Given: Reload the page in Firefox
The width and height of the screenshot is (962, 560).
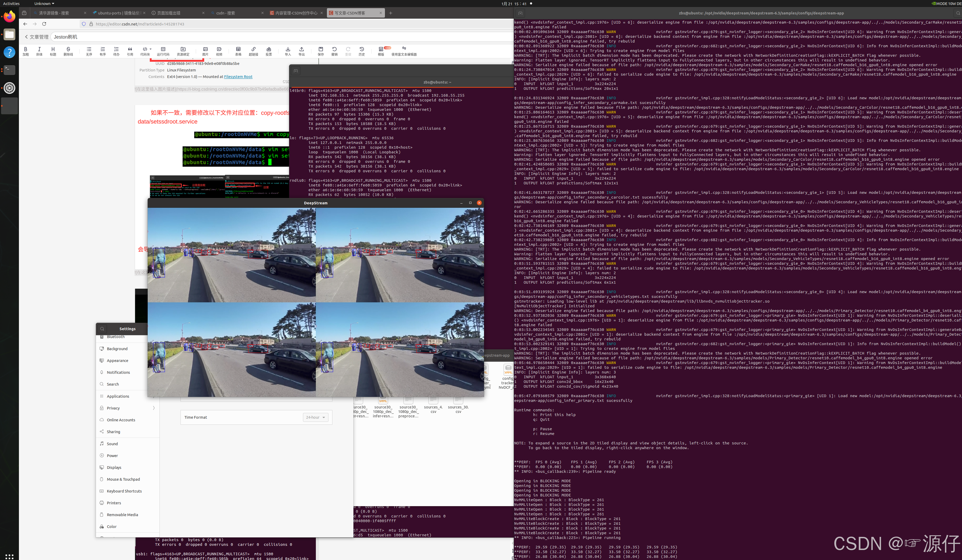Looking at the screenshot, I should point(44,24).
